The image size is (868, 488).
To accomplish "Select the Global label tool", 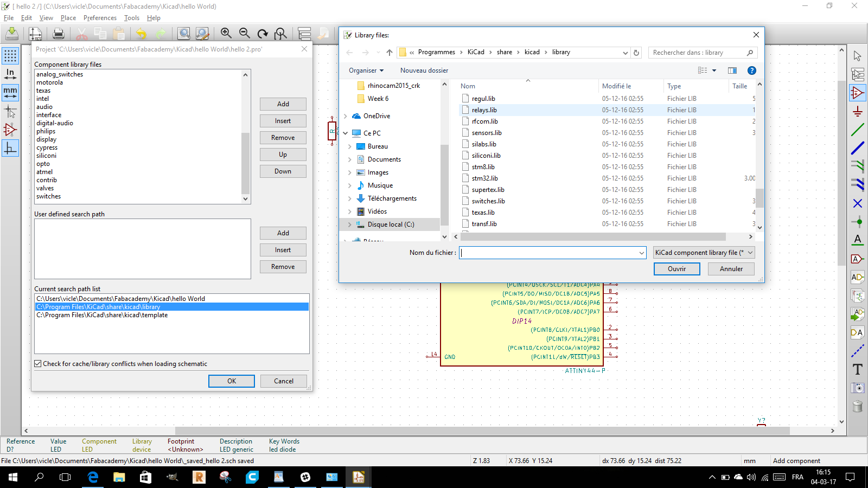I will (858, 259).
